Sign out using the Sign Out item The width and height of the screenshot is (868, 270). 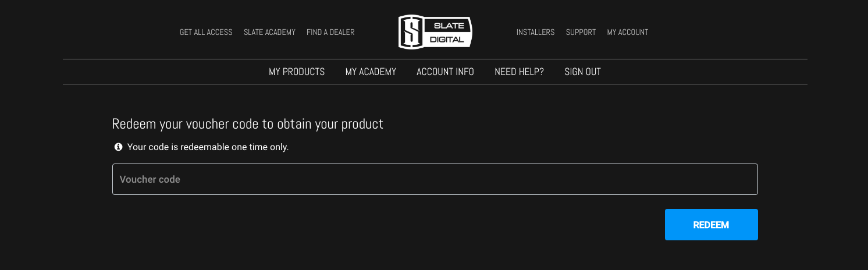pyautogui.click(x=582, y=72)
